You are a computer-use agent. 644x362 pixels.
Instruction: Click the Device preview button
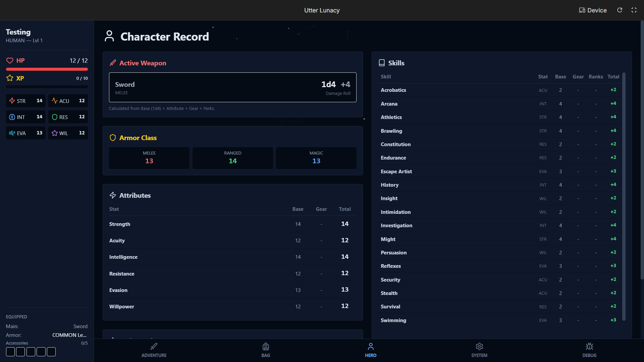pyautogui.click(x=593, y=10)
